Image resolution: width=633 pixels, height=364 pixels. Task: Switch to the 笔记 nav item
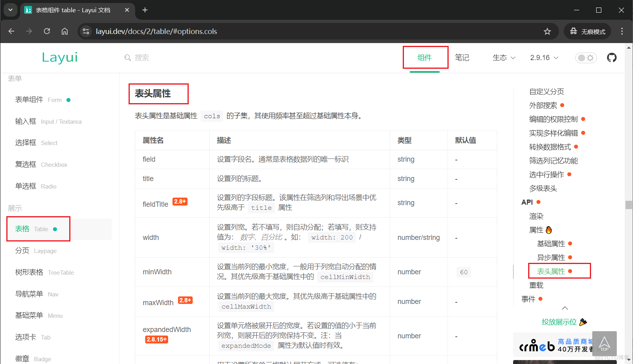[462, 58]
